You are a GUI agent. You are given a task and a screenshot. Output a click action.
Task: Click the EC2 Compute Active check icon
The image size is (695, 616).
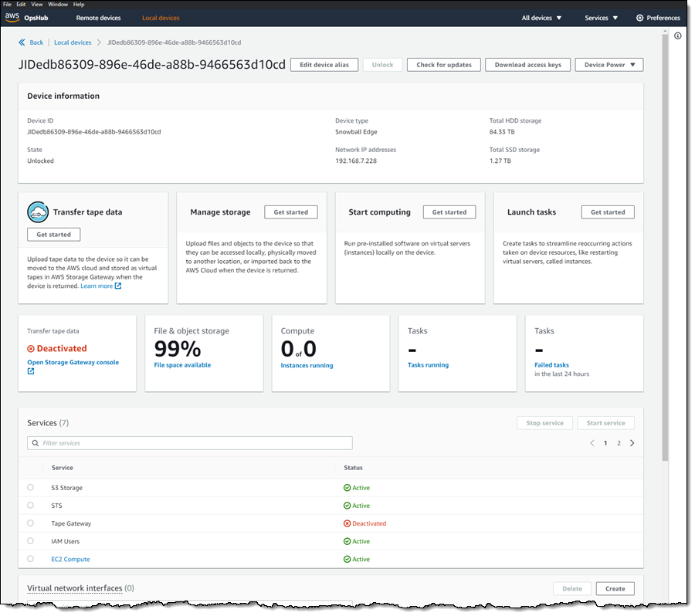(347, 560)
